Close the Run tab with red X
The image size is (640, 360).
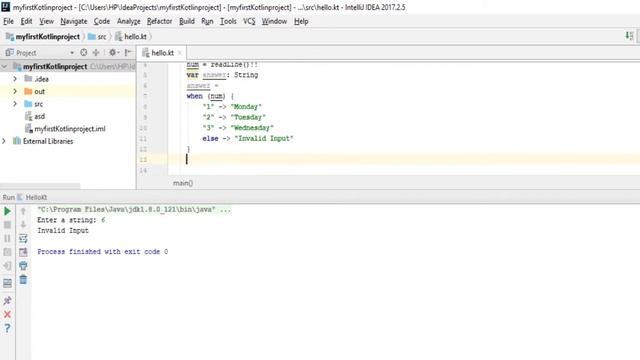click(x=7, y=314)
